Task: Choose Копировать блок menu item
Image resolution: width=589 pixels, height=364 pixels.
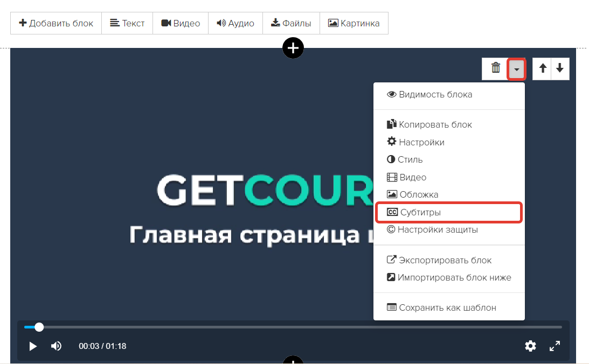Action: pos(449,124)
